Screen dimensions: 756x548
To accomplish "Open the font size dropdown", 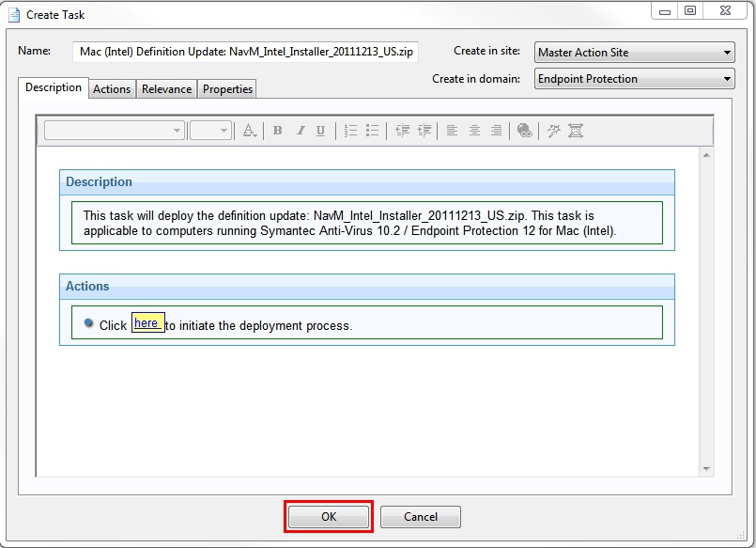I will click(x=224, y=131).
